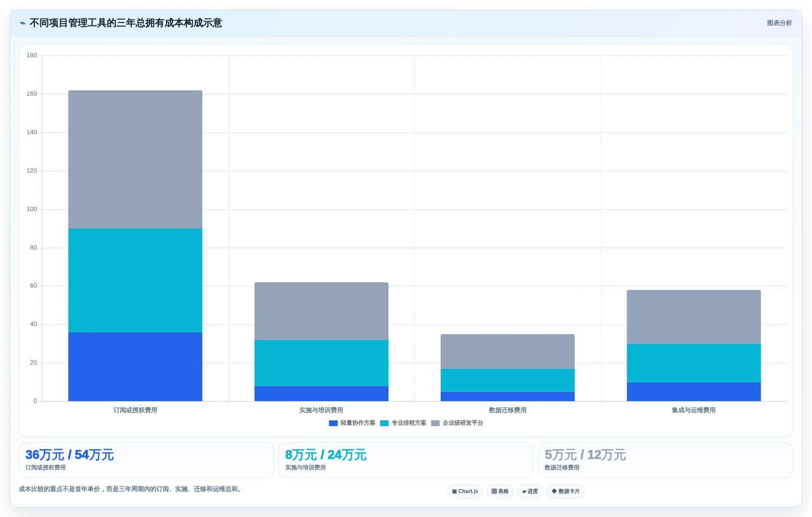This screenshot has height=517, width=812.
Task: Click the blue segment of the 数据迁移费用 bar
Action: (x=507, y=396)
